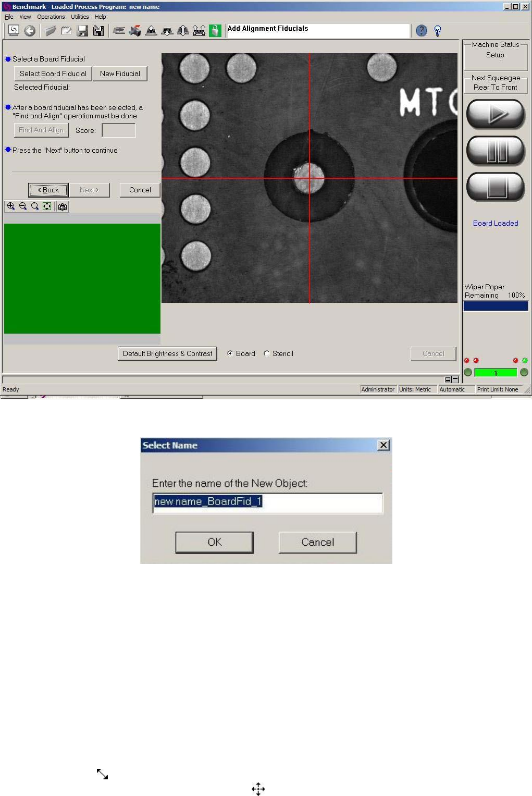
Task: Click Select Board Fiducial button
Action: (53, 74)
